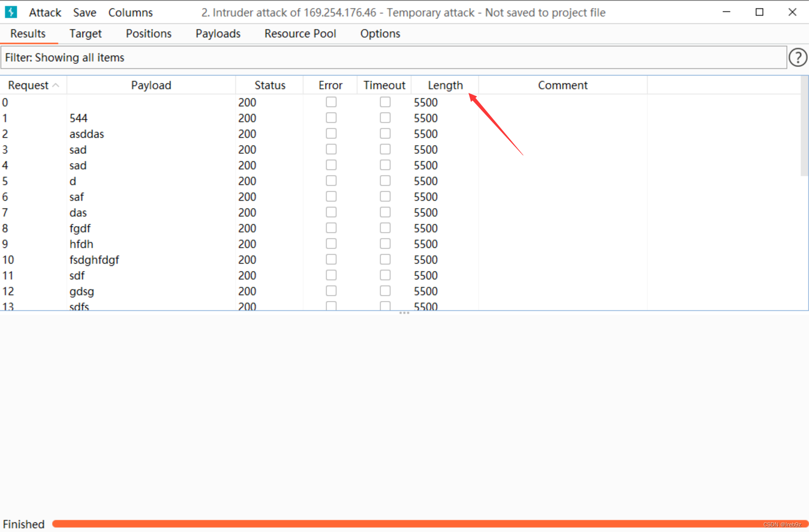
Task: Open the Options tab
Action: [380, 33]
